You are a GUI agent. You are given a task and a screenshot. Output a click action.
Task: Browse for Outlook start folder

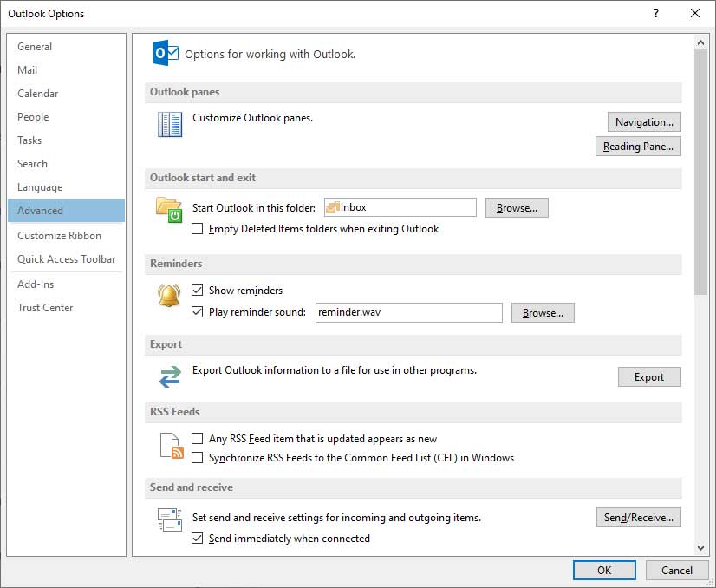click(x=517, y=208)
